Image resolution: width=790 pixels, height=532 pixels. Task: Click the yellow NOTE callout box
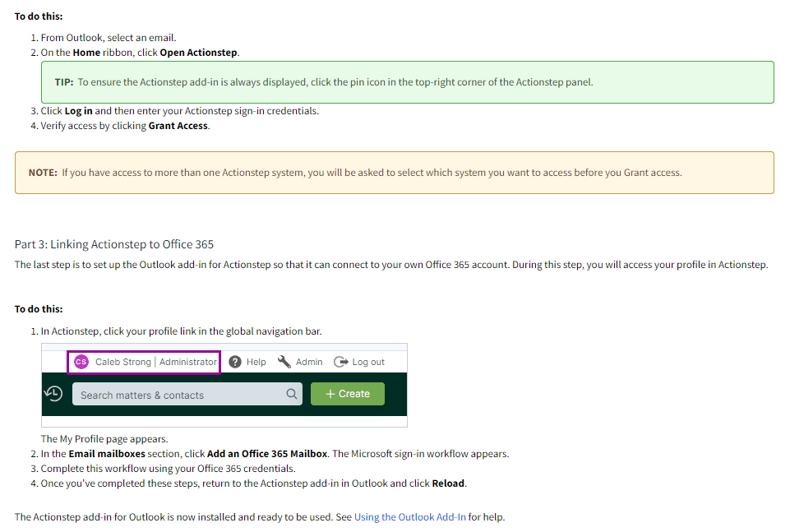tap(393, 173)
